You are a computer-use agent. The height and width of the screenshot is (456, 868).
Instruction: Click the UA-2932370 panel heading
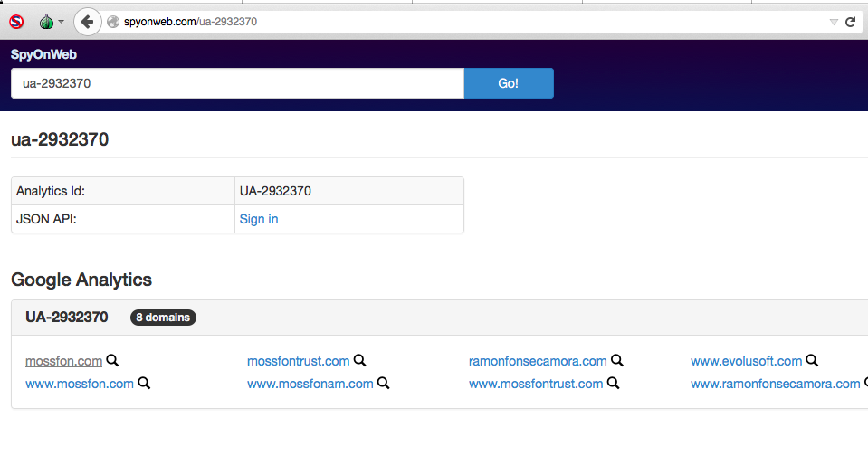point(66,317)
